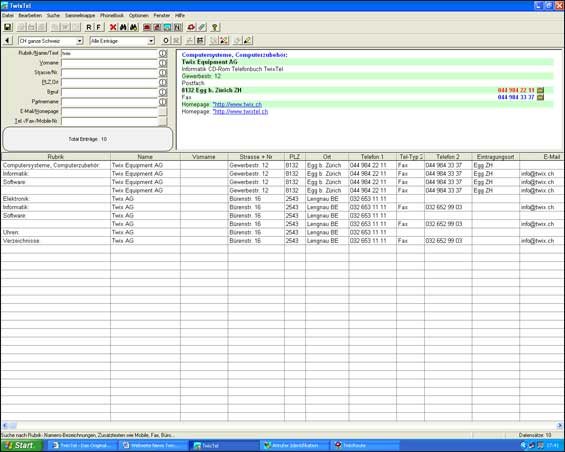Sort by the Telefon 1 column header

point(372,157)
